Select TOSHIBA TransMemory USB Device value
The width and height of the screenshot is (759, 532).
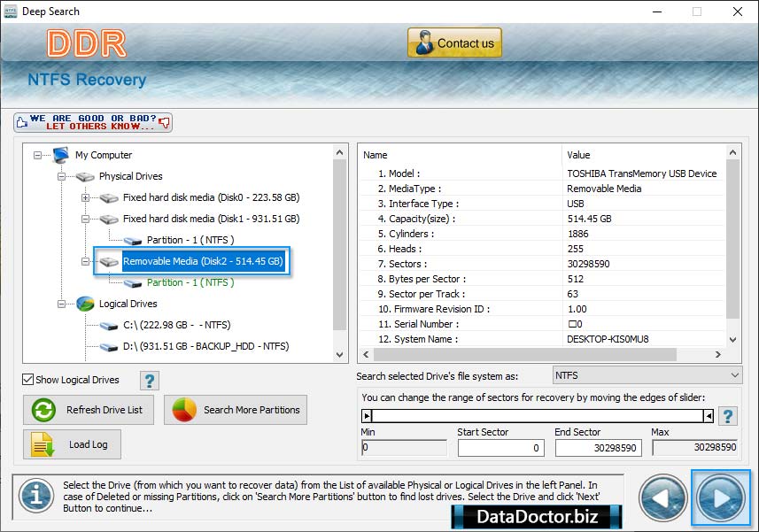coord(642,173)
